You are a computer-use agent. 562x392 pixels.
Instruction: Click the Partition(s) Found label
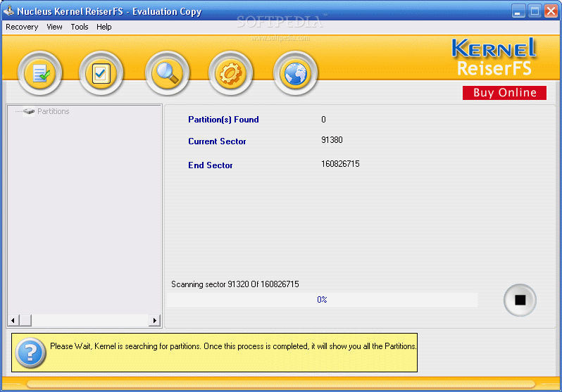point(223,120)
